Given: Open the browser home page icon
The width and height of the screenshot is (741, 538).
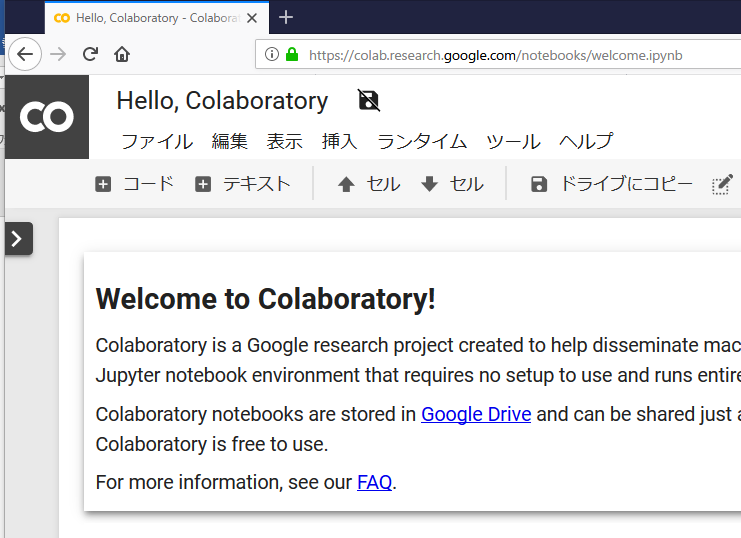Looking at the screenshot, I should click(122, 54).
